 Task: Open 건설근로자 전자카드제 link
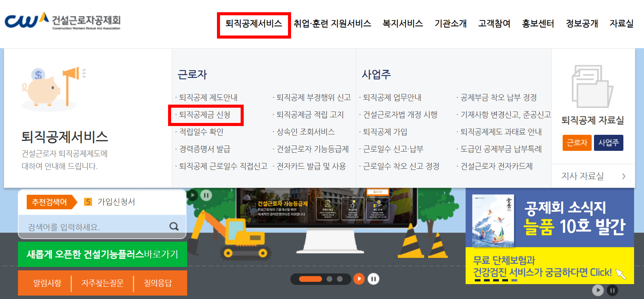point(497,166)
